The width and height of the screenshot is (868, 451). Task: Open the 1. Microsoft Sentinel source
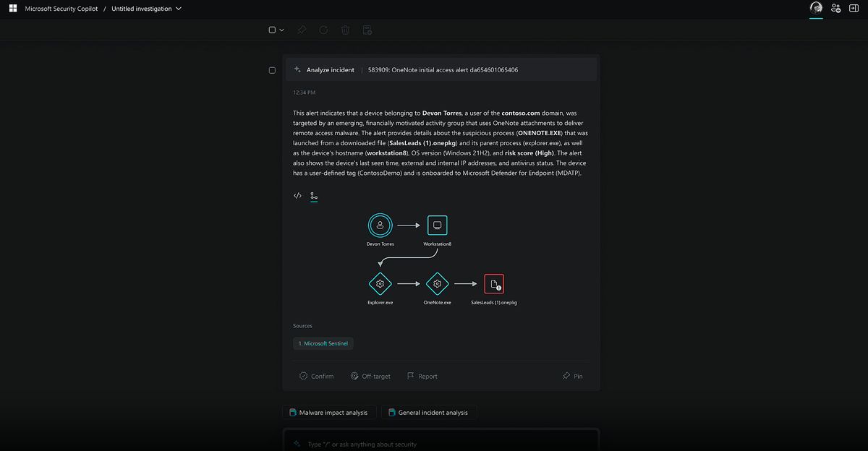tap(323, 343)
